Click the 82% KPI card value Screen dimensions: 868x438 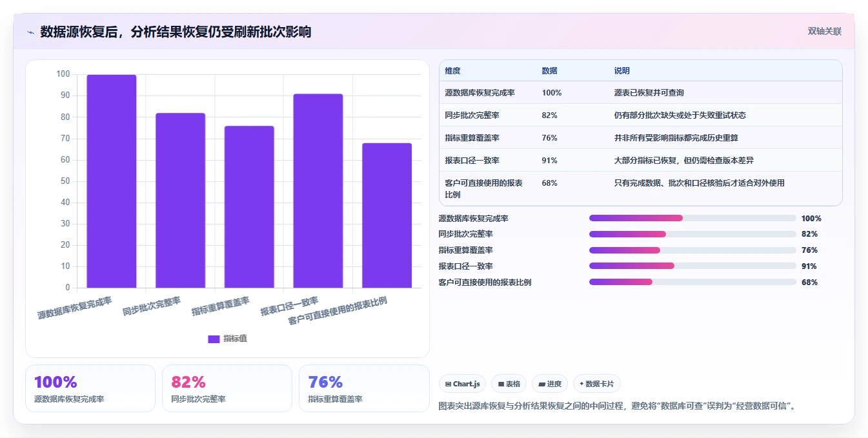(x=188, y=383)
